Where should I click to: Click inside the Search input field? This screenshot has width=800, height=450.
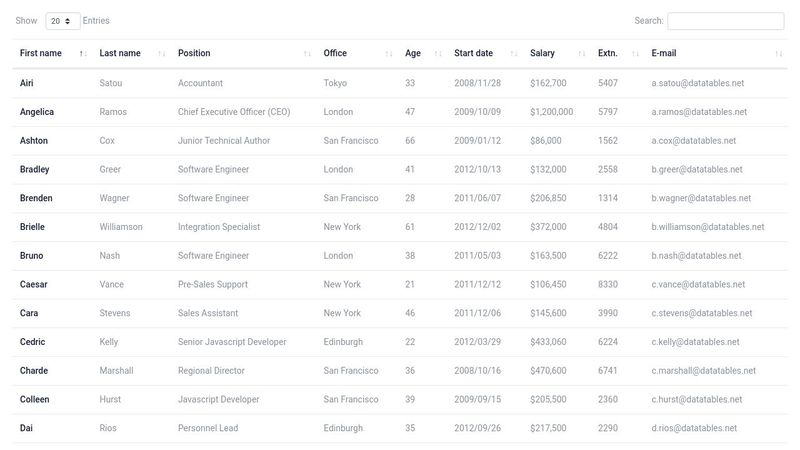(x=725, y=21)
